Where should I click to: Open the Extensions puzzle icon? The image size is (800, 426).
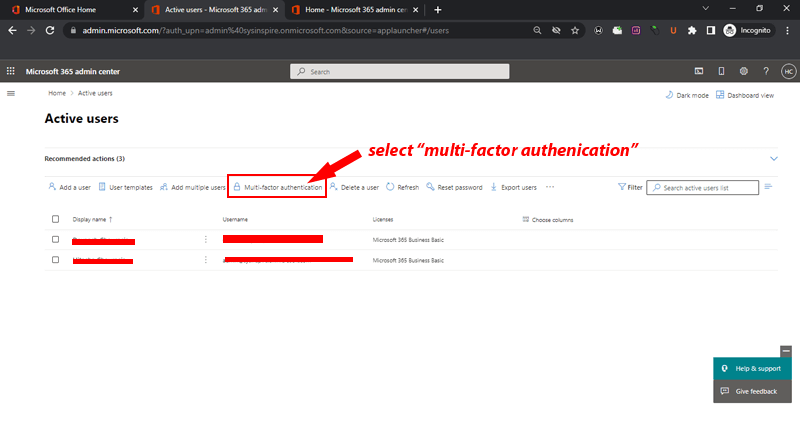click(692, 31)
